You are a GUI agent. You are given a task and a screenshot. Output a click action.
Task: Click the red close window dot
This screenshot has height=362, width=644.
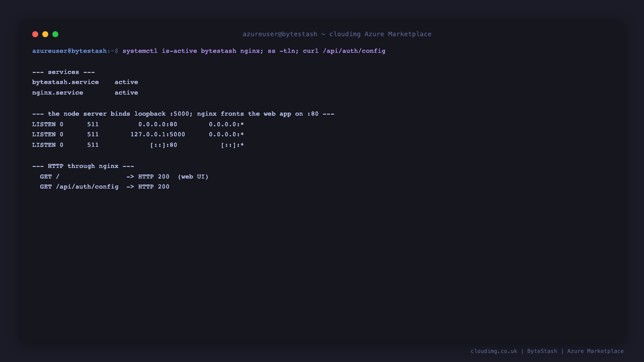(35, 34)
